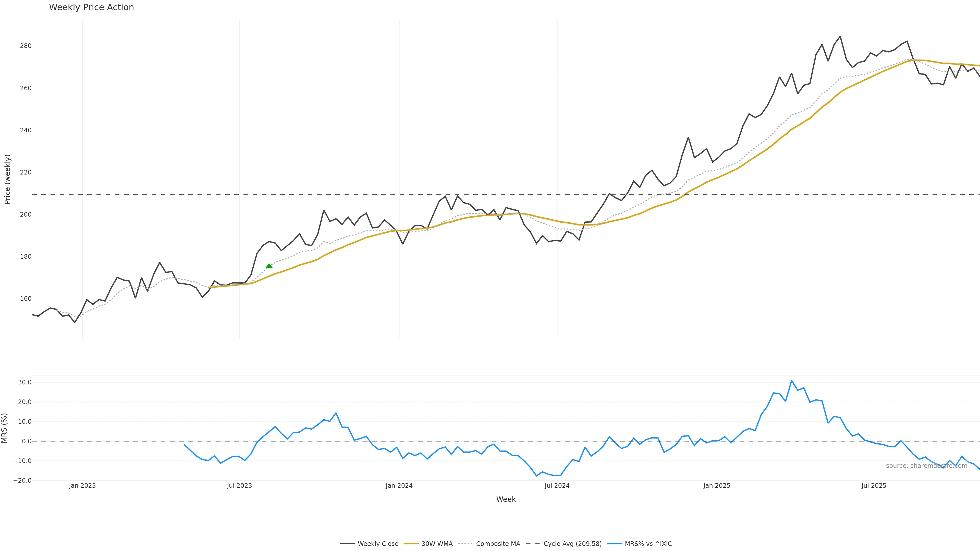
Task: Click the 280 price axis tick label
Action: pyautogui.click(x=26, y=46)
